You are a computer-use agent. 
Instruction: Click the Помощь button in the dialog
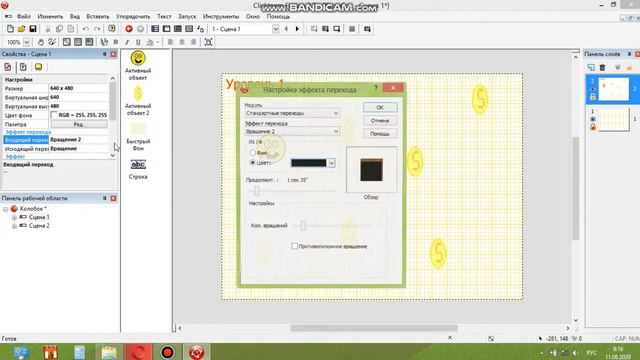tap(380, 134)
